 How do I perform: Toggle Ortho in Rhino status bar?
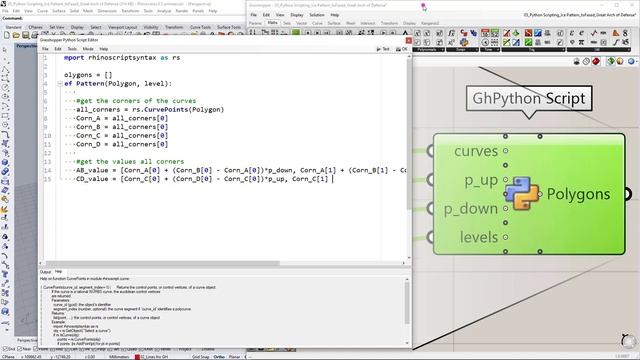[219, 357]
